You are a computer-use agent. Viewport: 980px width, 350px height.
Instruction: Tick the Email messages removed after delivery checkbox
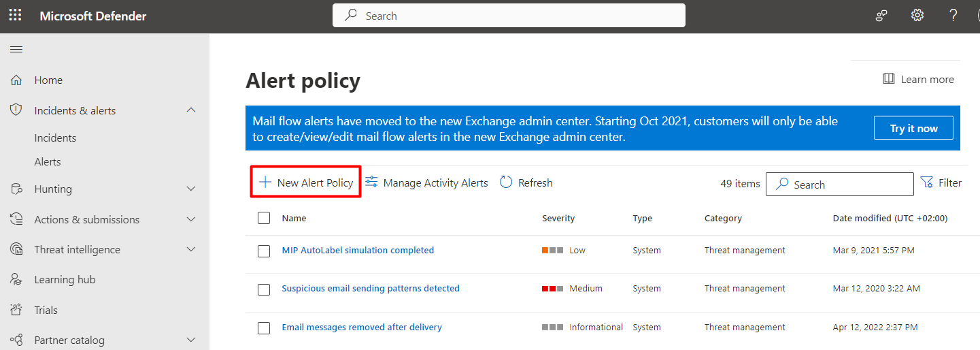264,328
